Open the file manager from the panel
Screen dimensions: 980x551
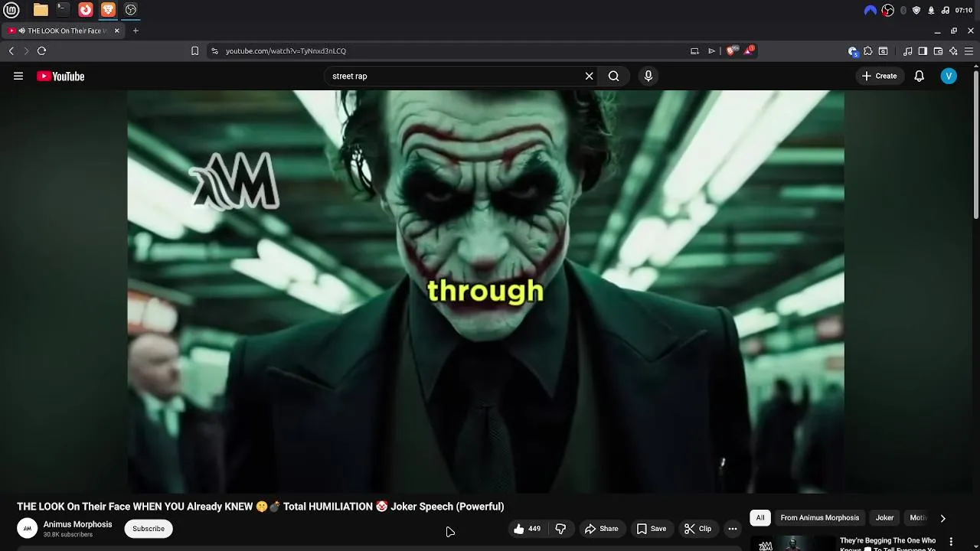pyautogui.click(x=41, y=10)
